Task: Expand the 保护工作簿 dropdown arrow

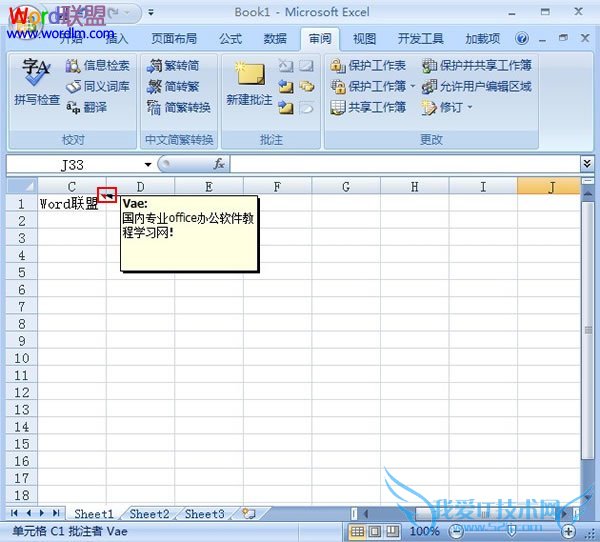Action: coord(412,87)
